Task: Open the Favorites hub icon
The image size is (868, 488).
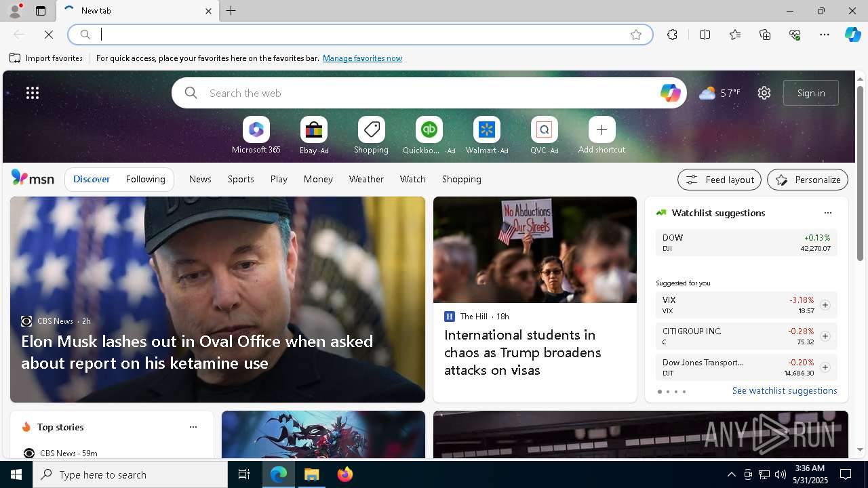Action: (735, 35)
